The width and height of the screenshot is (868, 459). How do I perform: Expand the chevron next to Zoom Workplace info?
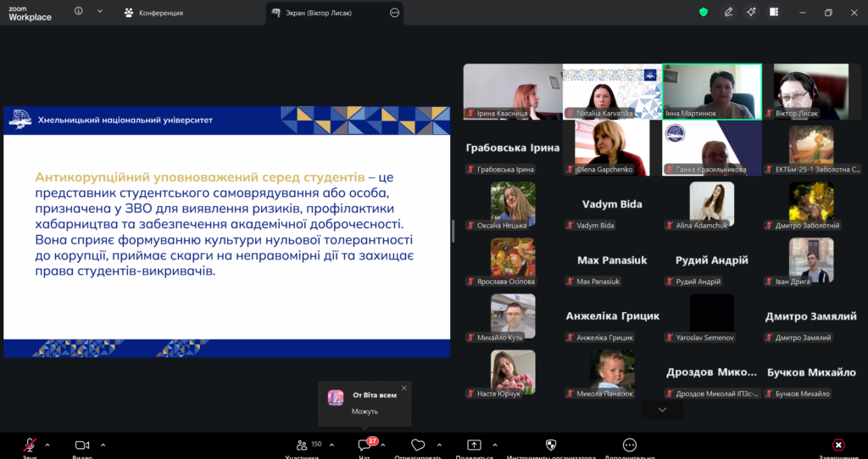(x=99, y=12)
